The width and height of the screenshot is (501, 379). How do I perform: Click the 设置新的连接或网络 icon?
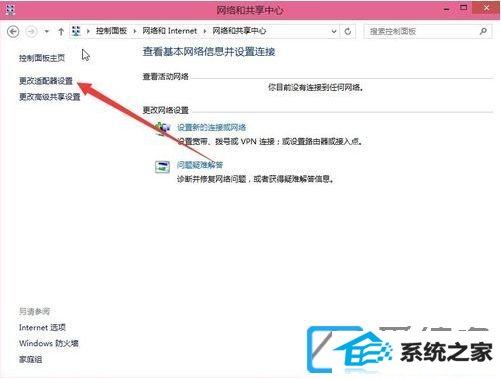[163, 128]
